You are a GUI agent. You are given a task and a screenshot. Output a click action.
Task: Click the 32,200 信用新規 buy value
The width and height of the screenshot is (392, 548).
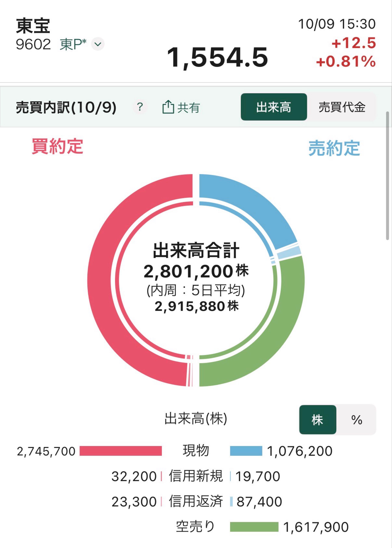click(134, 476)
